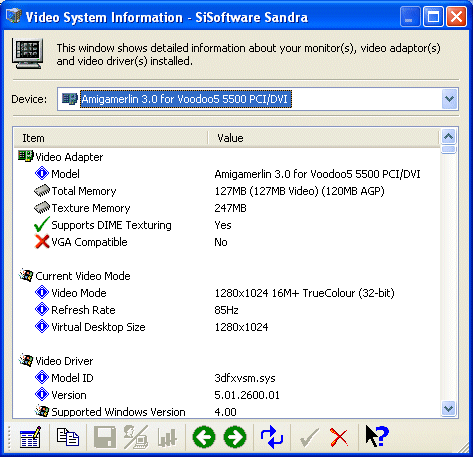Click the bottom toolbar grip handle

[x=9, y=437]
